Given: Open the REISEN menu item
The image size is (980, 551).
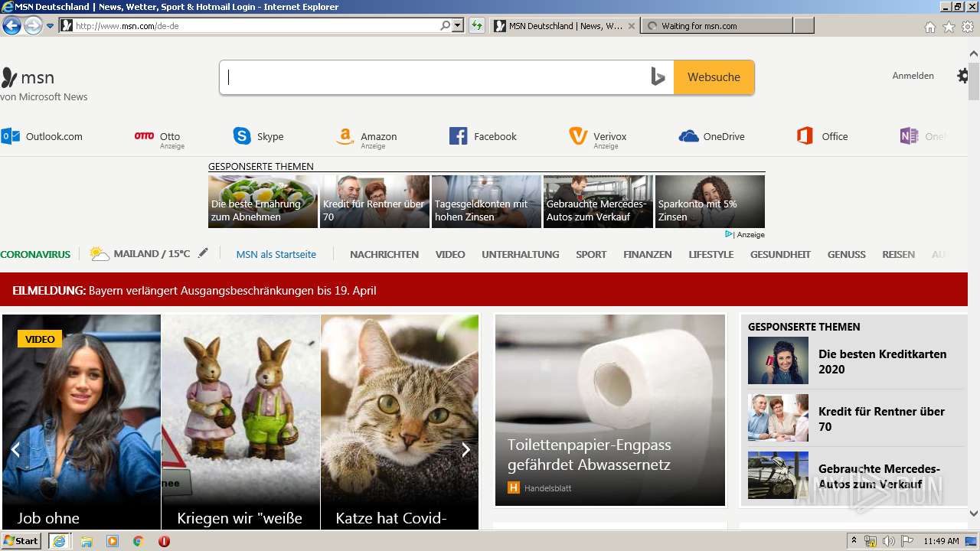Looking at the screenshot, I should [899, 254].
